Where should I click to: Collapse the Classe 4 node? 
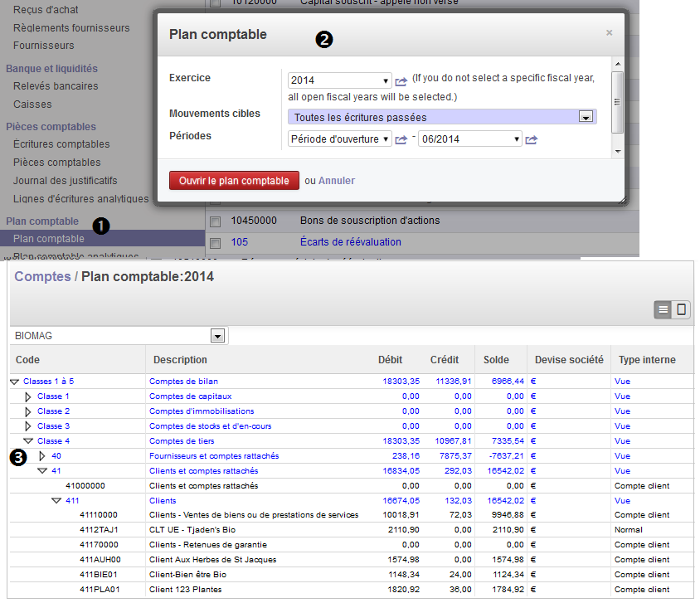pos(28,441)
